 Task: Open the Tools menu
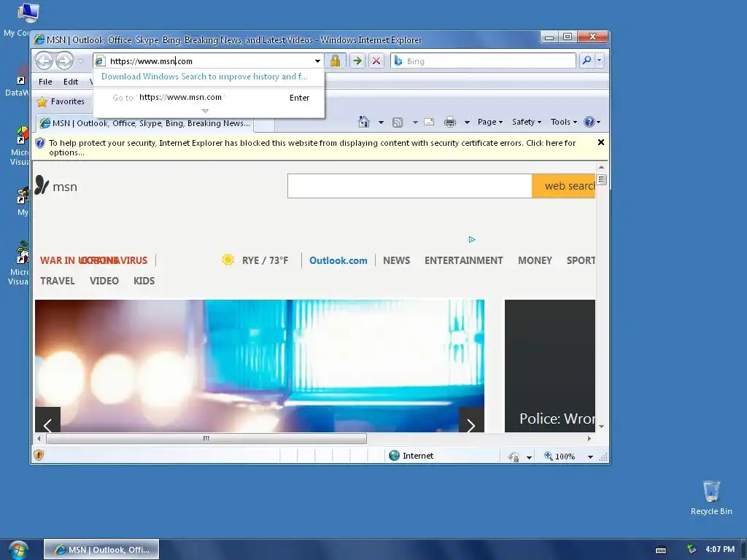[564, 122]
